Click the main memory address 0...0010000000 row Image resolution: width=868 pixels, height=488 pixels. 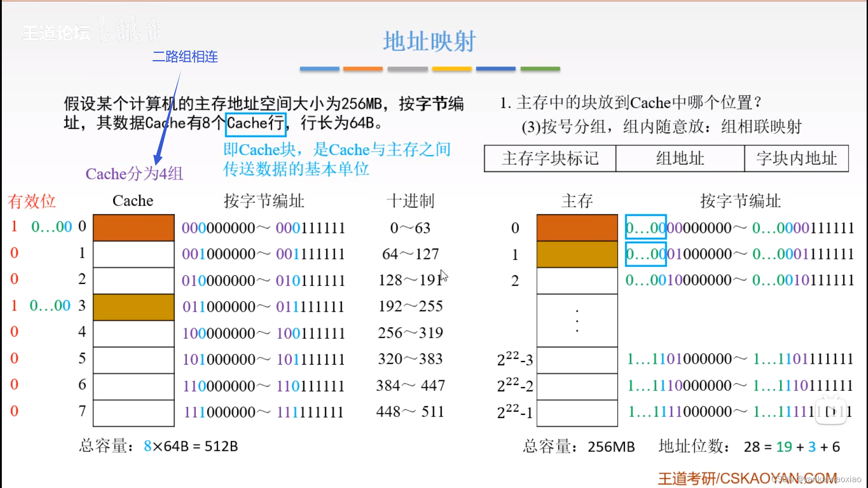point(740,280)
